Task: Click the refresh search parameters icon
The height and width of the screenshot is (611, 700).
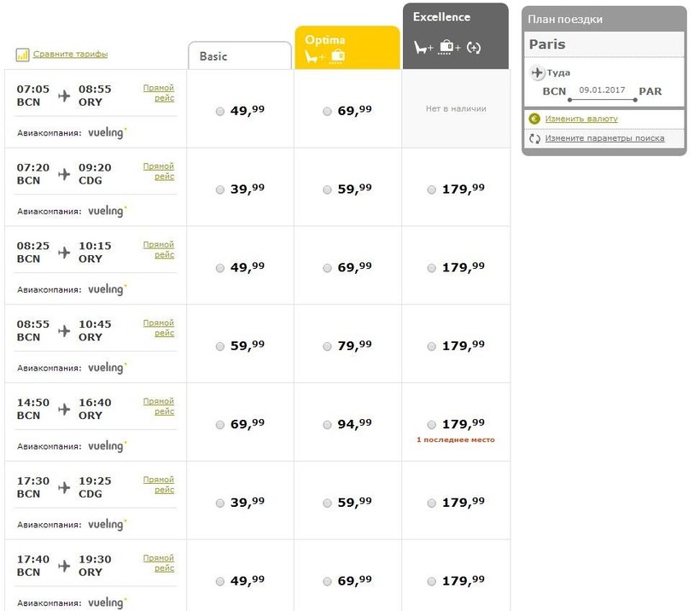Action: click(x=535, y=138)
